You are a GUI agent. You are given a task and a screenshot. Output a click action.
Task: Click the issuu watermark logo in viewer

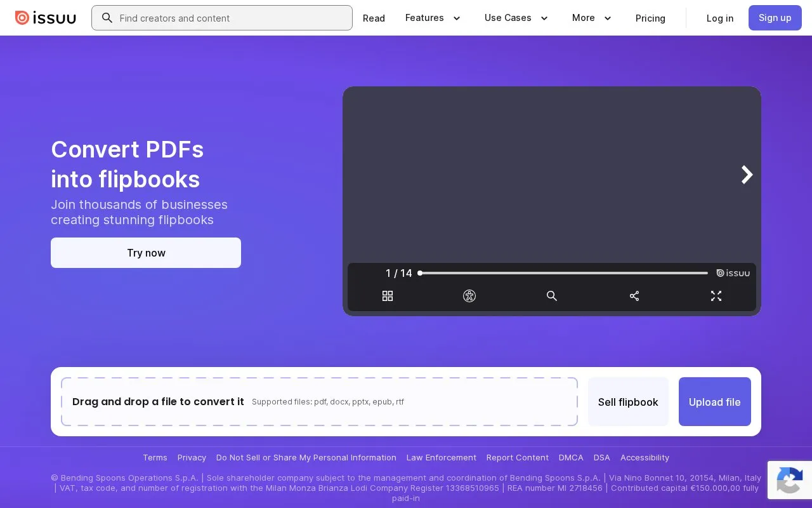(x=733, y=273)
